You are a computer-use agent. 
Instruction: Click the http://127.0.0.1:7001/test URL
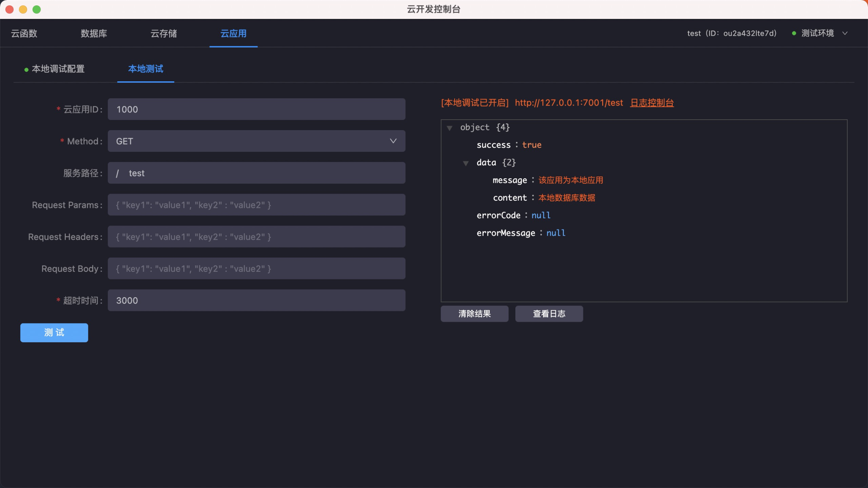[569, 103]
